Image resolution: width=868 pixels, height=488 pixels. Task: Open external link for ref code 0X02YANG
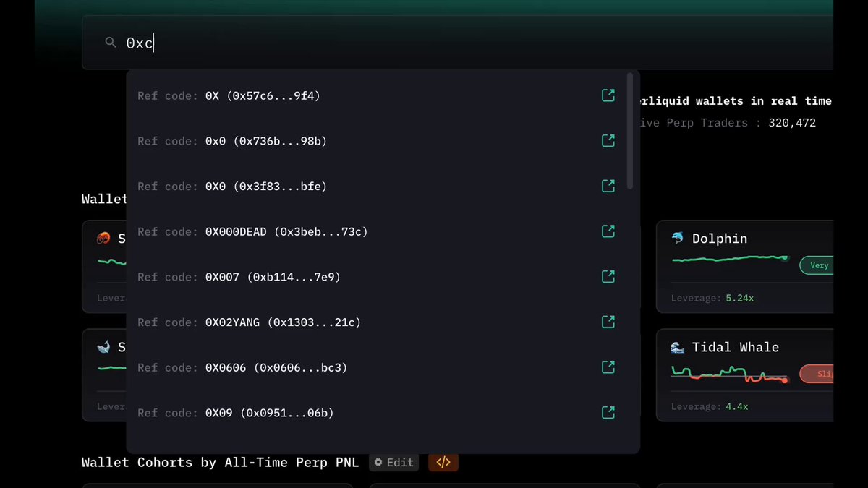point(608,322)
